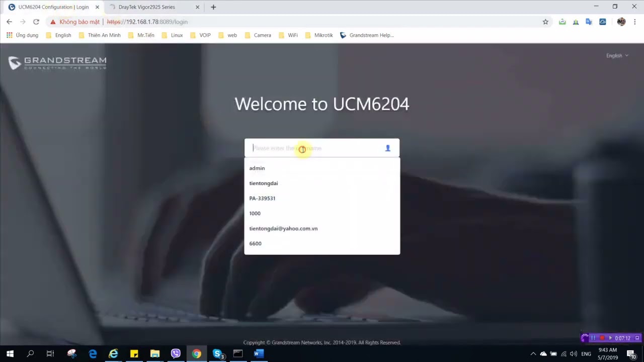This screenshot has width=644, height=362.
Task: Select PA-339531 from username suggestions
Action: pos(322,198)
